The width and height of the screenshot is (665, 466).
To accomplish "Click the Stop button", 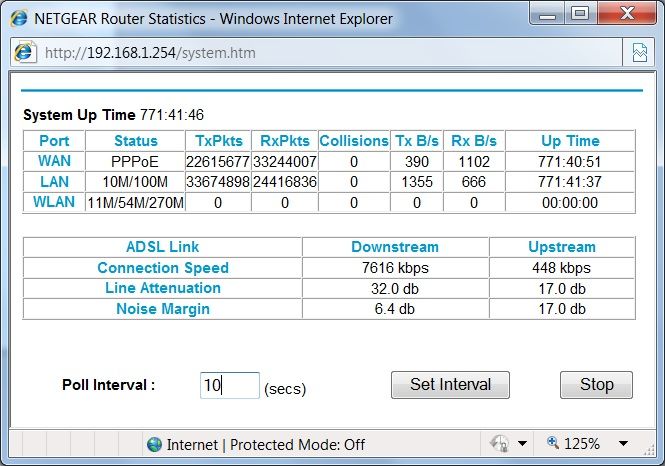I will [596, 385].
